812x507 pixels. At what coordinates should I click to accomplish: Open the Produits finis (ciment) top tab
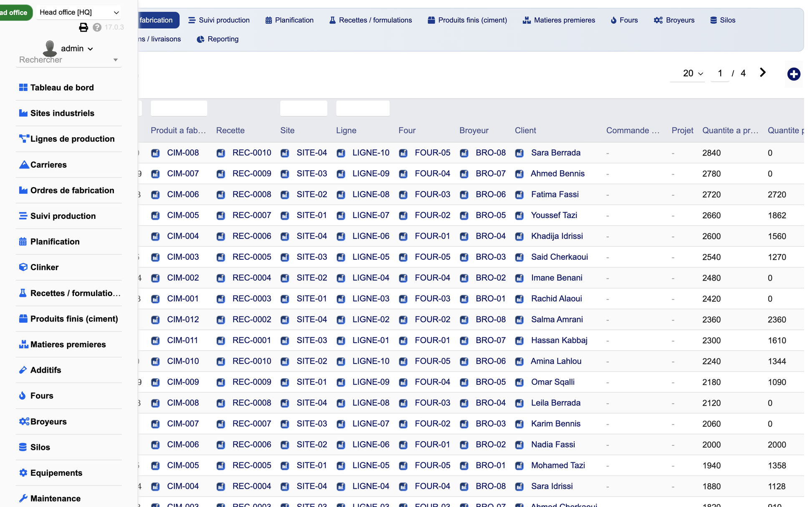point(467,20)
